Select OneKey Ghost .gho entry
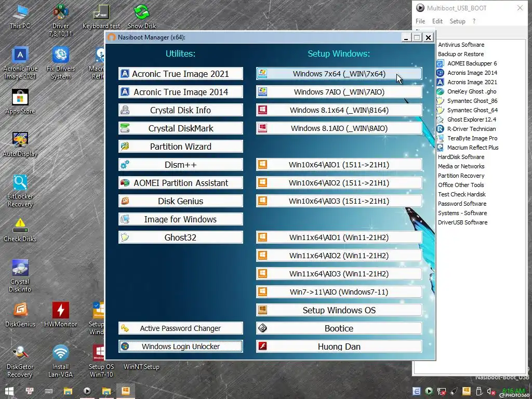The height and width of the screenshot is (399, 532). (x=467, y=91)
